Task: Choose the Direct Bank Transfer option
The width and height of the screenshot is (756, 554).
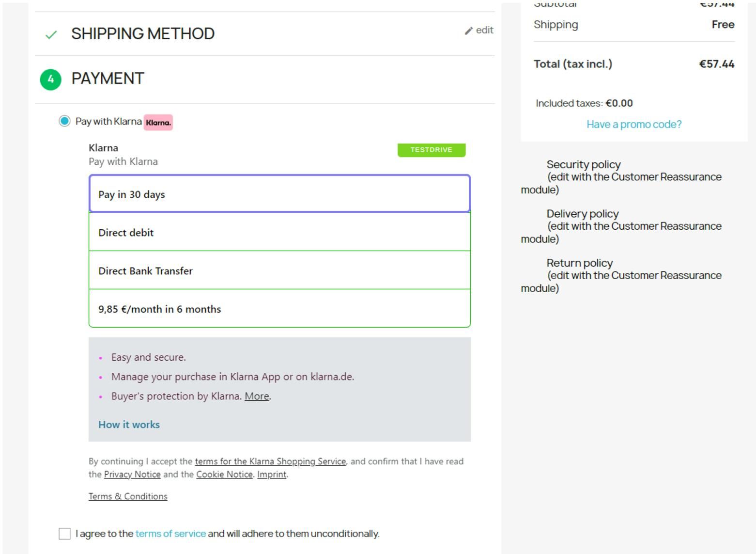Action: [279, 270]
